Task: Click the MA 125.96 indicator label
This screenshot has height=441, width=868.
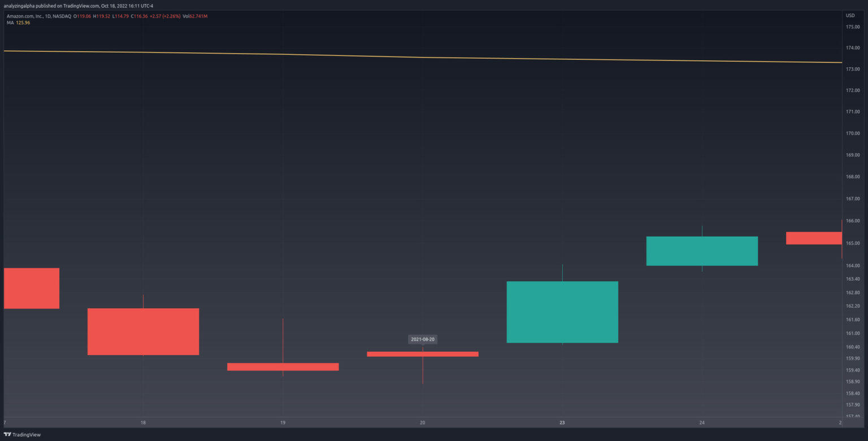Action: [x=18, y=23]
